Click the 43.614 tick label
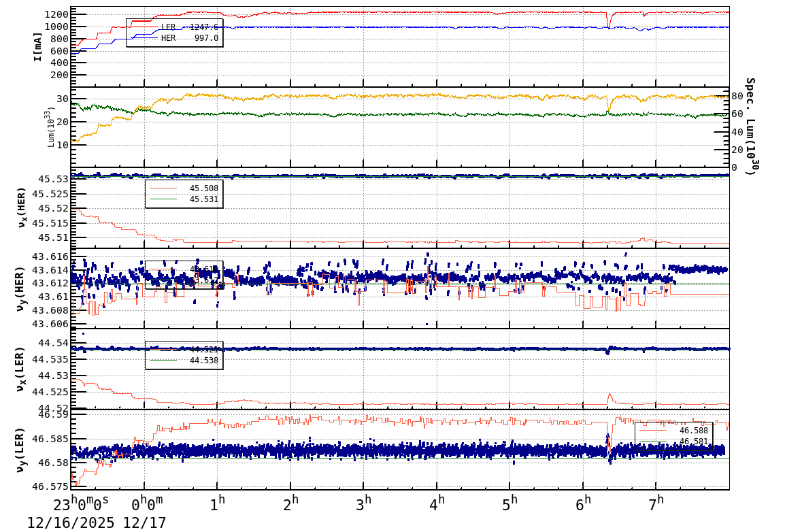 tap(50, 270)
